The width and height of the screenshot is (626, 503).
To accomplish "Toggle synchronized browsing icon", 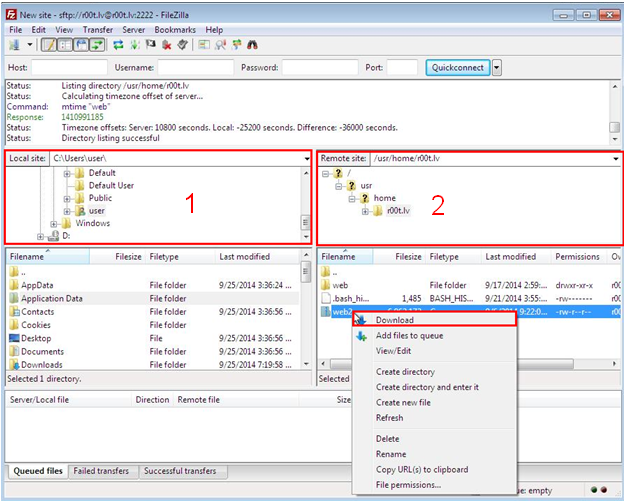I will 236,45.
